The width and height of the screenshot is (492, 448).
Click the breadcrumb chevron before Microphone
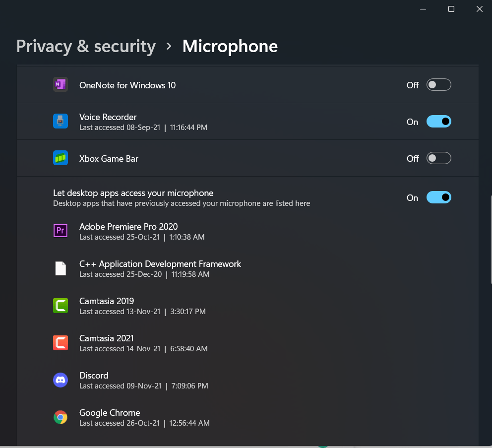(169, 46)
